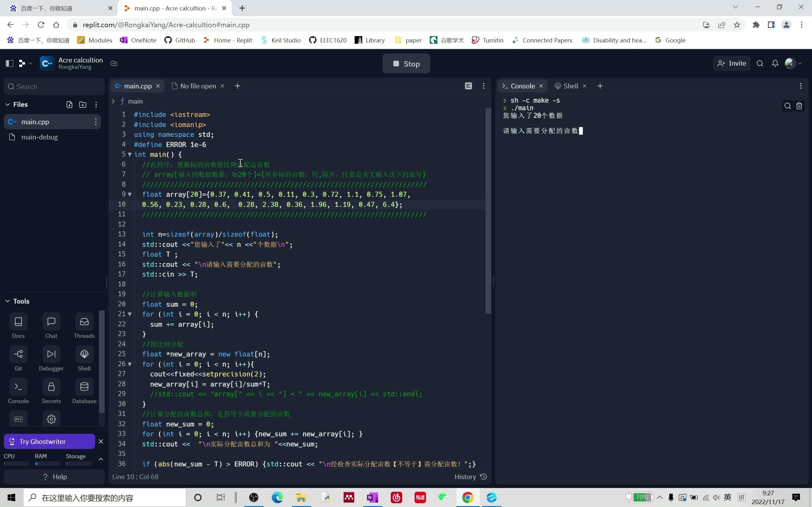Collapse the main function at line 5

point(129,155)
